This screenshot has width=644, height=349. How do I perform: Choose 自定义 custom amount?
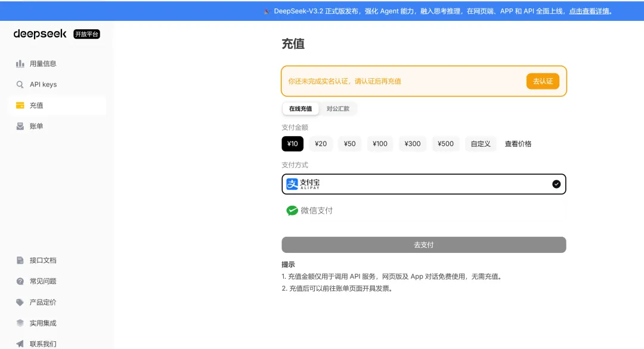tap(481, 144)
